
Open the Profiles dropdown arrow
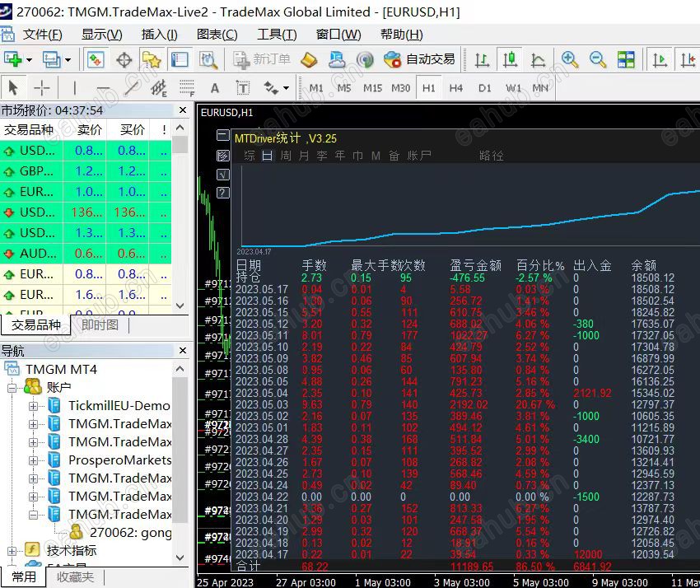68,60
